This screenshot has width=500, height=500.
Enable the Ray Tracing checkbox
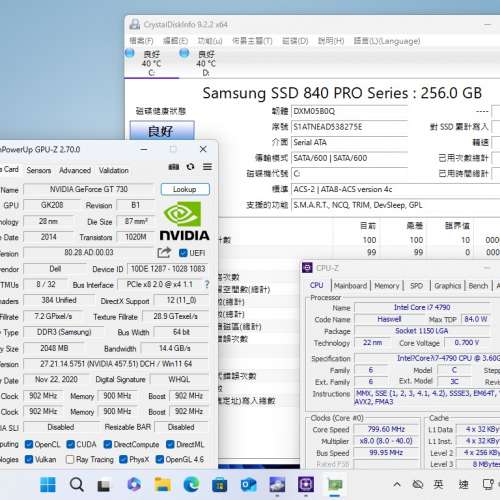point(70,460)
